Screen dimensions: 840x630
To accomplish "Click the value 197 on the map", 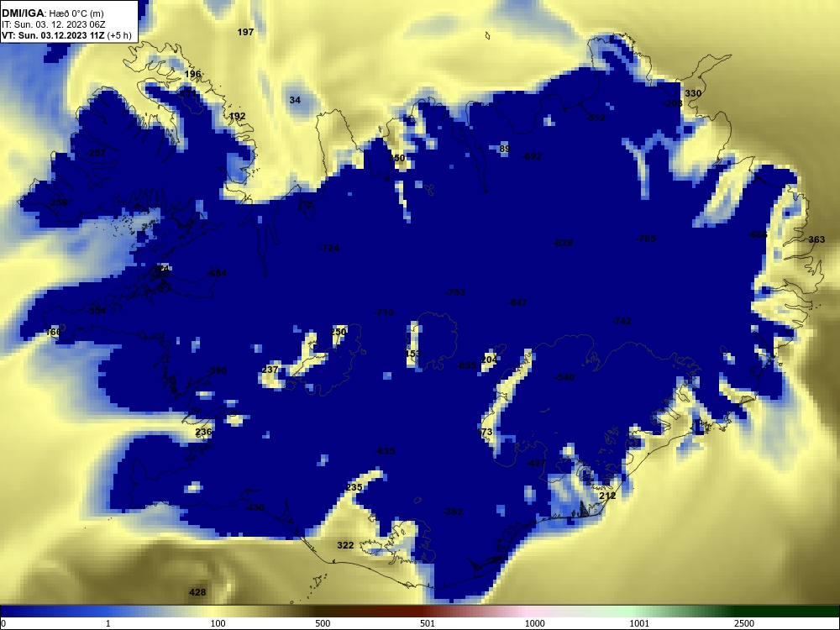I will (x=245, y=32).
